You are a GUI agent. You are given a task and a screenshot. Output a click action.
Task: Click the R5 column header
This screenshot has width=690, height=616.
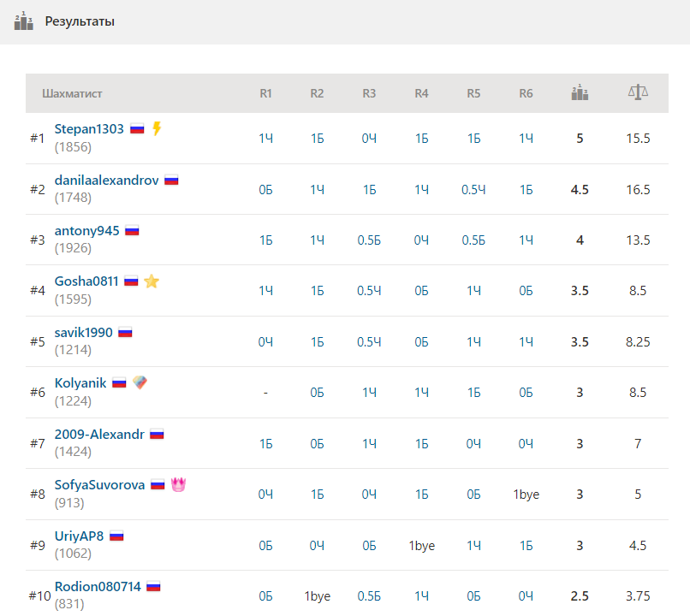point(473,93)
